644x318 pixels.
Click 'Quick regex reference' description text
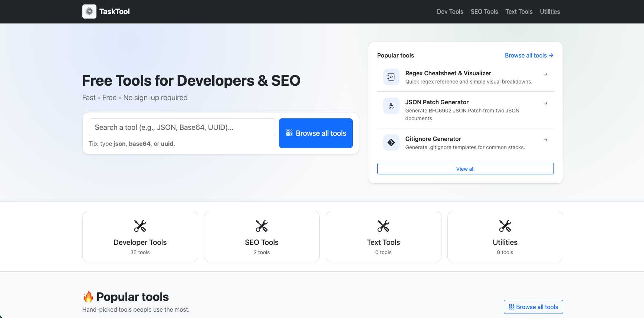[469, 82]
